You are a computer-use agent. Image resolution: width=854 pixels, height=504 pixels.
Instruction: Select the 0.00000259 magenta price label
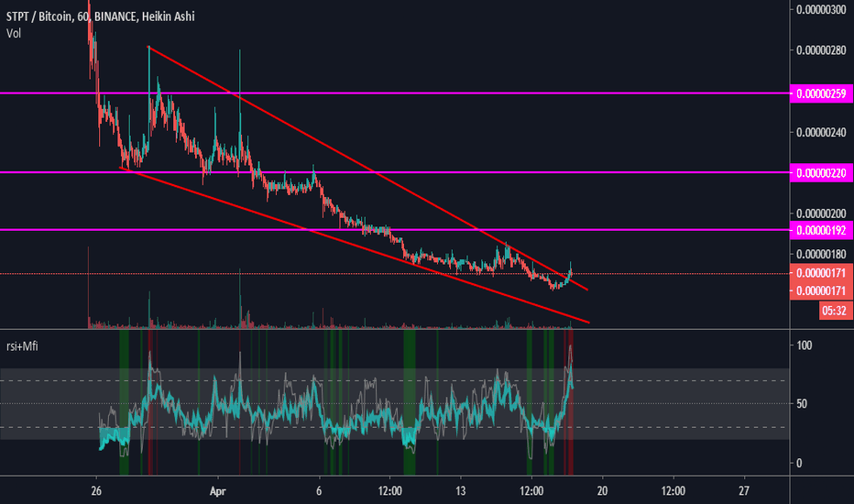[821, 93]
